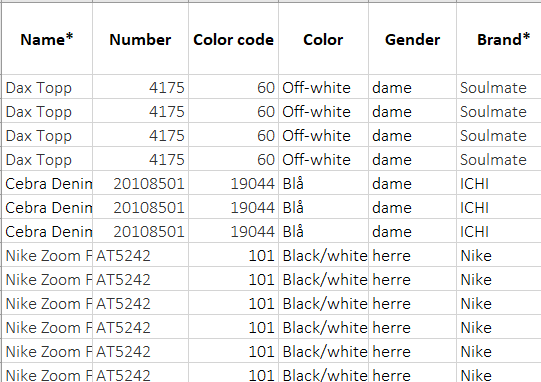Viewport: 541px width, 382px height.
Task: Click the Color code header cell
Action: (x=234, y=39)
